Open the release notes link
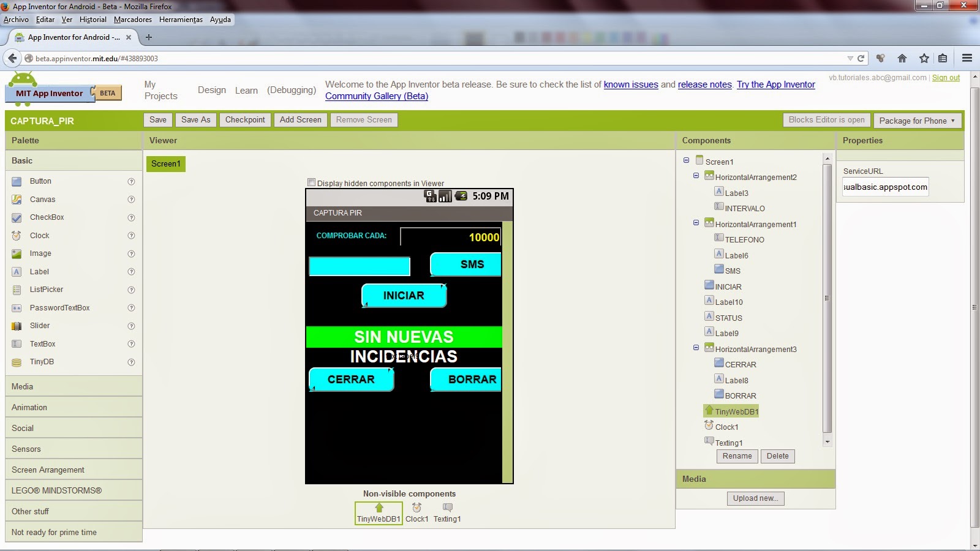Viewport: 980px width, 551px height. click(x=705, y=84)
